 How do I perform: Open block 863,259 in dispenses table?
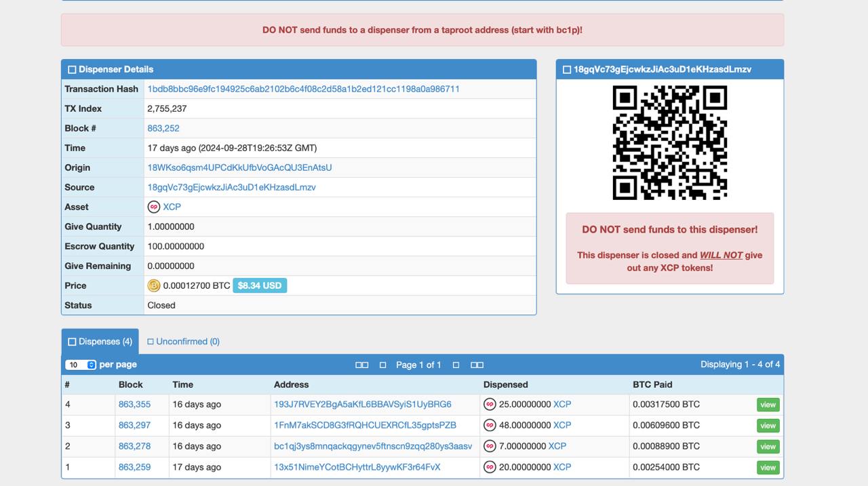[134, 467]
